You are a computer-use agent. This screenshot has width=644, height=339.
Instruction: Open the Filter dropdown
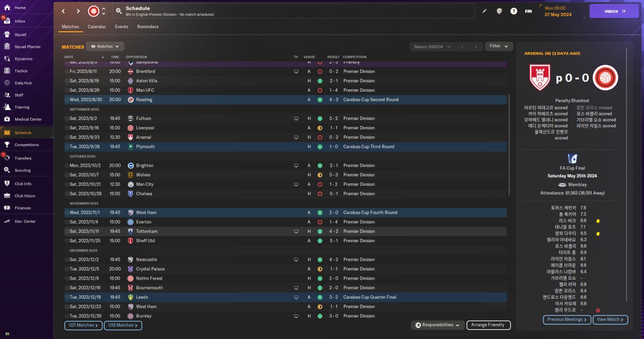tap(499, 46)
